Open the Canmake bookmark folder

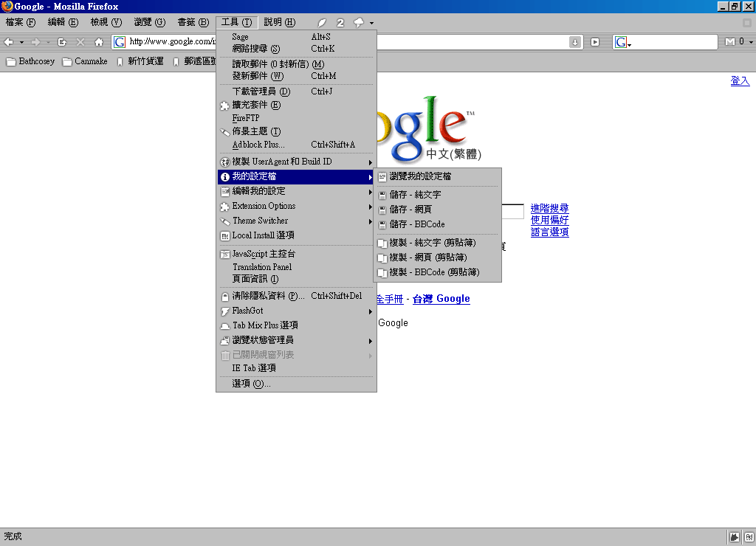pos(86,61)
